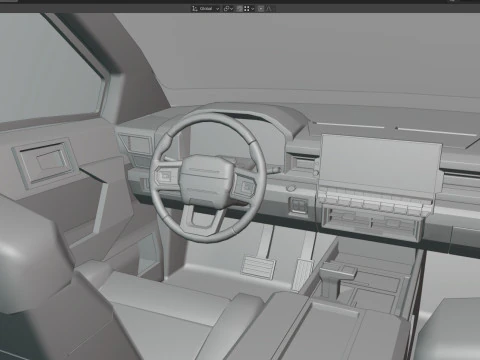Toggle the snap magnet button

(x=239, y=9)
